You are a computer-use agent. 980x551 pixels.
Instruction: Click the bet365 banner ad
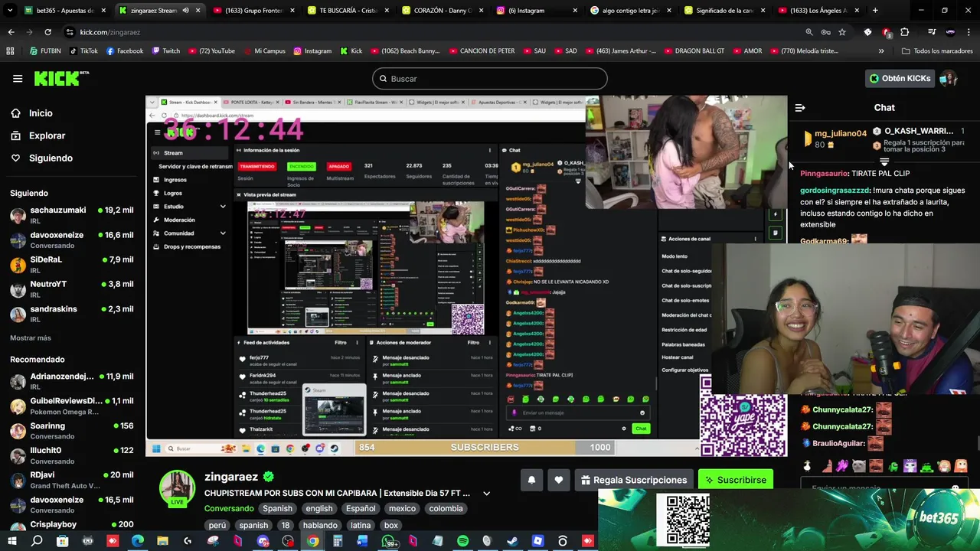(x=789, y=520)
